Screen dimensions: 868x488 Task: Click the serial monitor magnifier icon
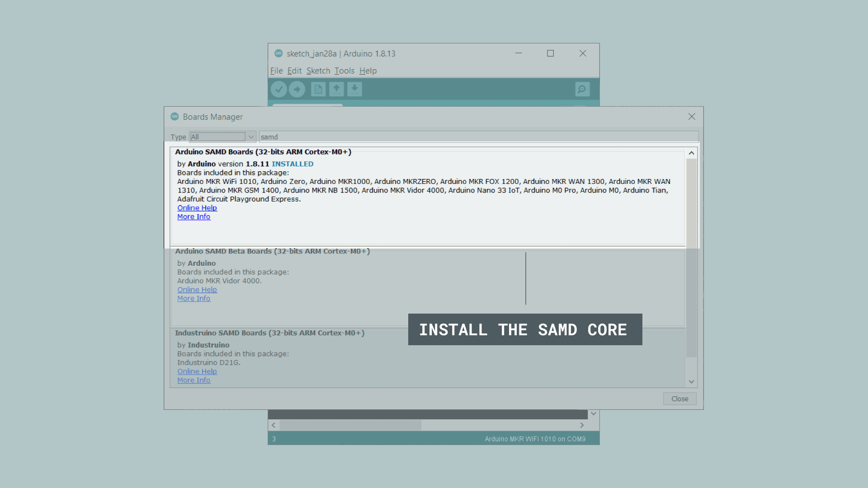(582, 89)
